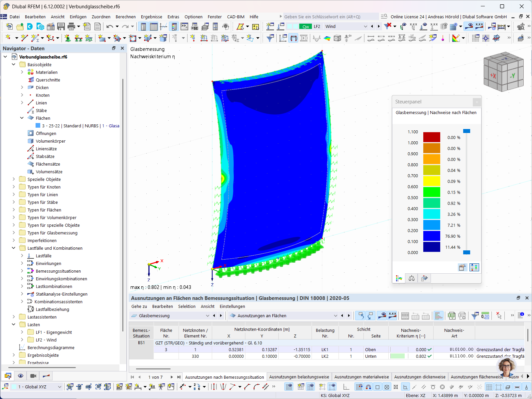Select the Rückgängig (undo) icon

click(x=110, y=27)
